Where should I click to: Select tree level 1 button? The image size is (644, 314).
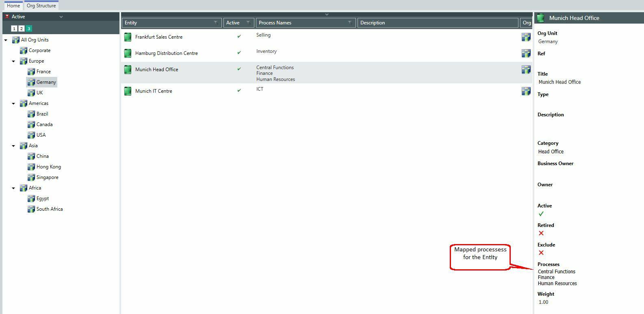[x=14, y=28]
